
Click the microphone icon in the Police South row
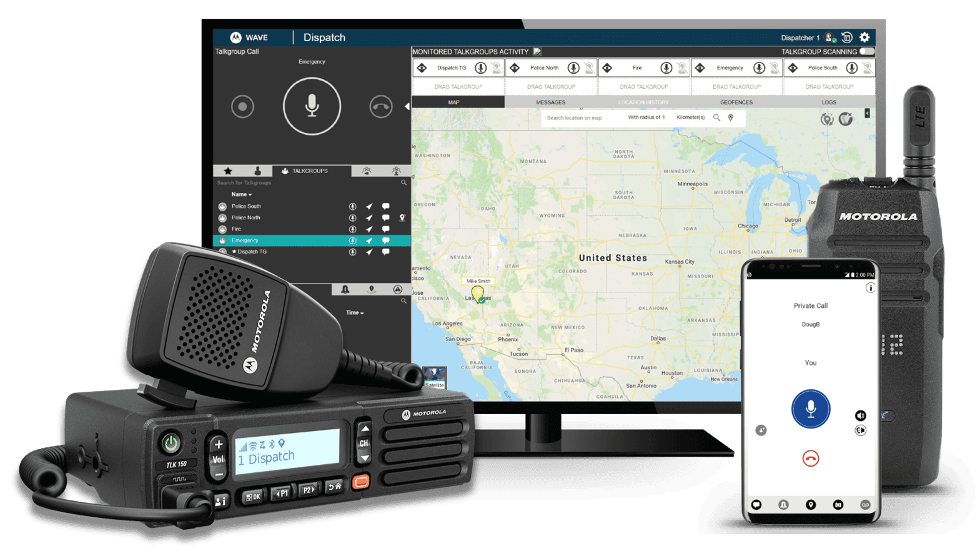[x=352, y=206]
